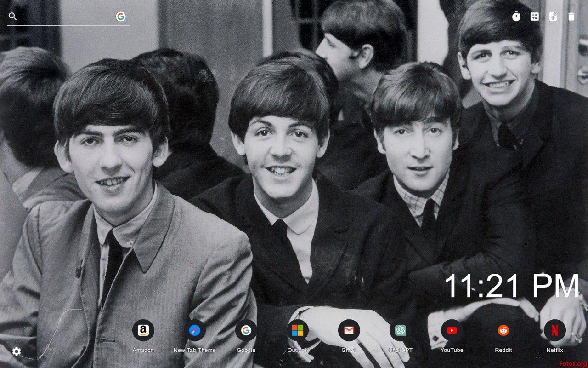Launch the Amazon shortcut icon

(x=143, y=330)
